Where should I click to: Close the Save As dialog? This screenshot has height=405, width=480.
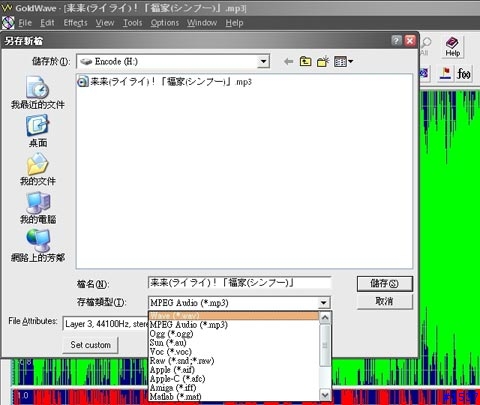410,41
